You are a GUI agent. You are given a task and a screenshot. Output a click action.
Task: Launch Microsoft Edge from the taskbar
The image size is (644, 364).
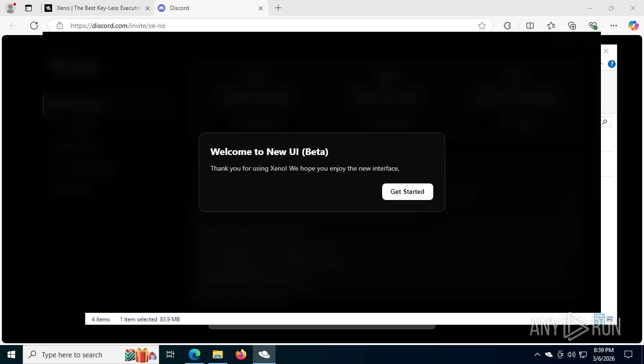click(194, 355)
